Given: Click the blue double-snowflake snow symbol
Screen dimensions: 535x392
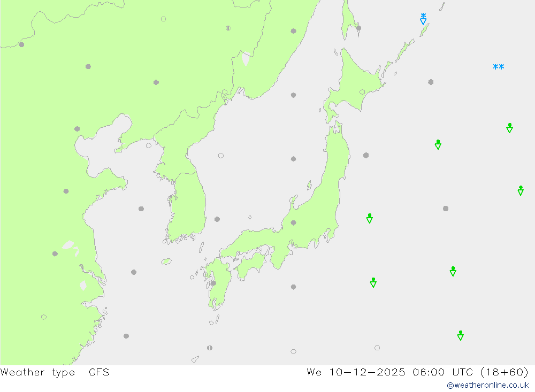Looking at the screenshot, I should [499, 67].
